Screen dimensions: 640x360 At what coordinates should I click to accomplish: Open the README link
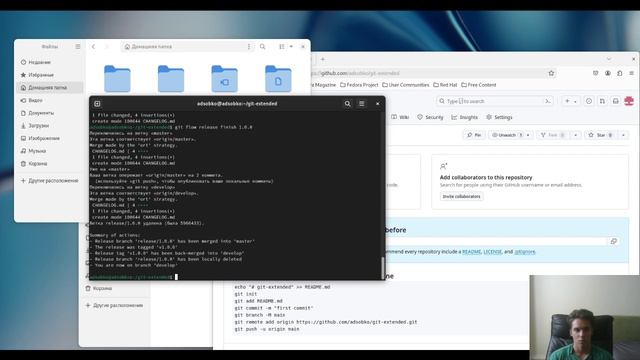pyautogui.click(x=471, y=252)
